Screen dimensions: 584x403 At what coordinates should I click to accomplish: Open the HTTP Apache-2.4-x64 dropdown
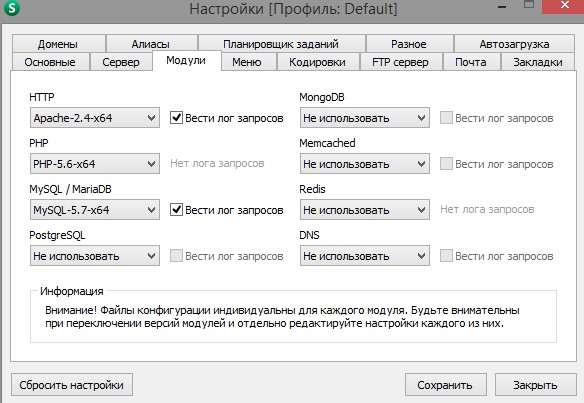point(95,118)
